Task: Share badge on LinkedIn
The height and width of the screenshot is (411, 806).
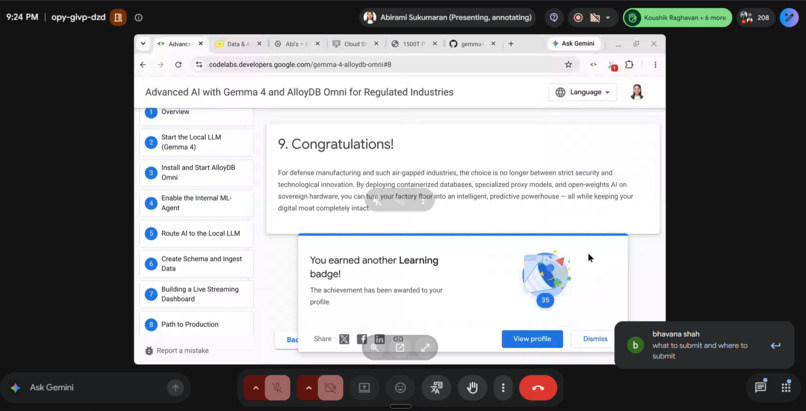Action: 379,339
